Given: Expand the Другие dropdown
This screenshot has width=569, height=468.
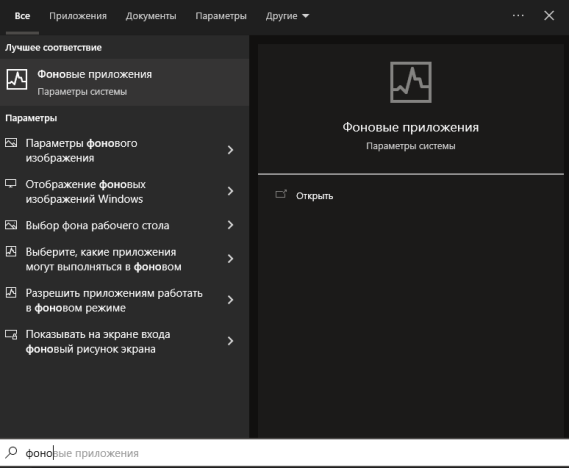Looking at the screenshot, I should point(287,16).
